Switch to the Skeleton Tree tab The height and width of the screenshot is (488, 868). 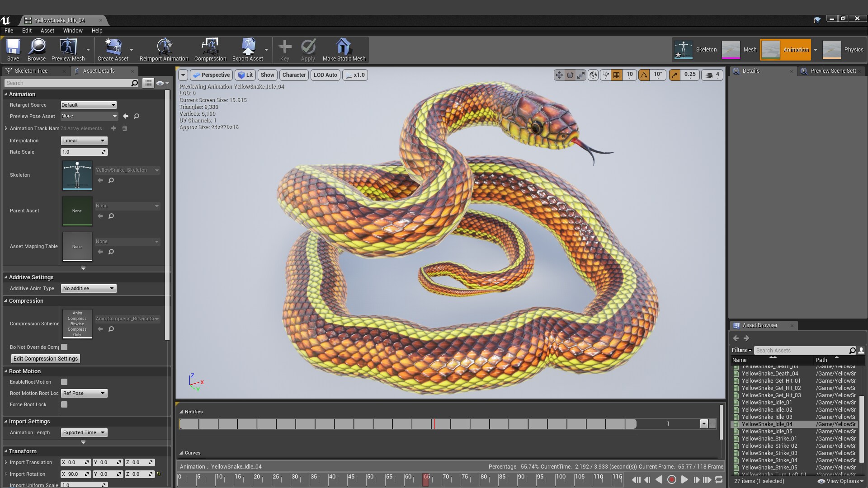coord(32,71)
